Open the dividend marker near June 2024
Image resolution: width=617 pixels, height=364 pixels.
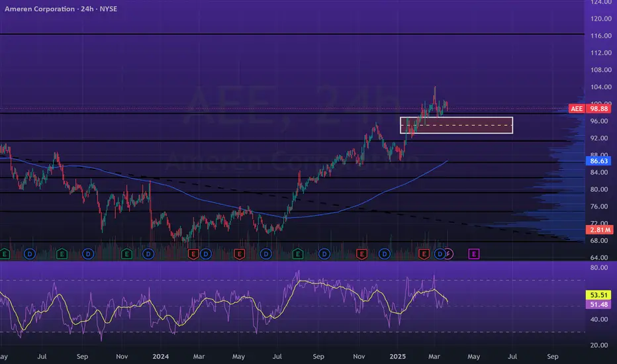coord(266,254)
